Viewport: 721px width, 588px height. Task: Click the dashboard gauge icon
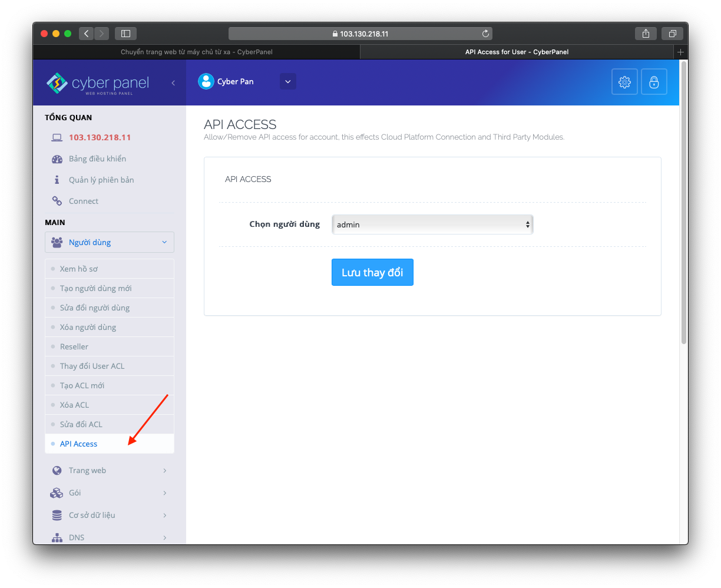click(x=57, y=159)
